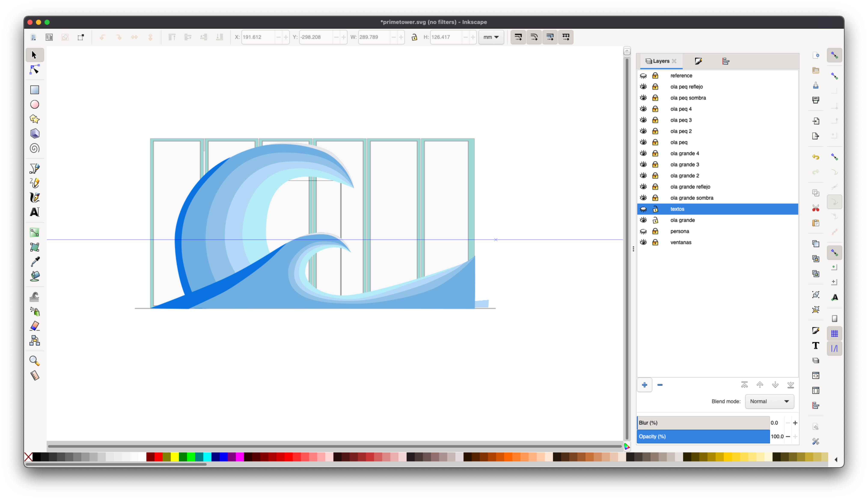Hide the ola grande layer
The height and width of the screenshot is (499, 868).
coord(643,220)
